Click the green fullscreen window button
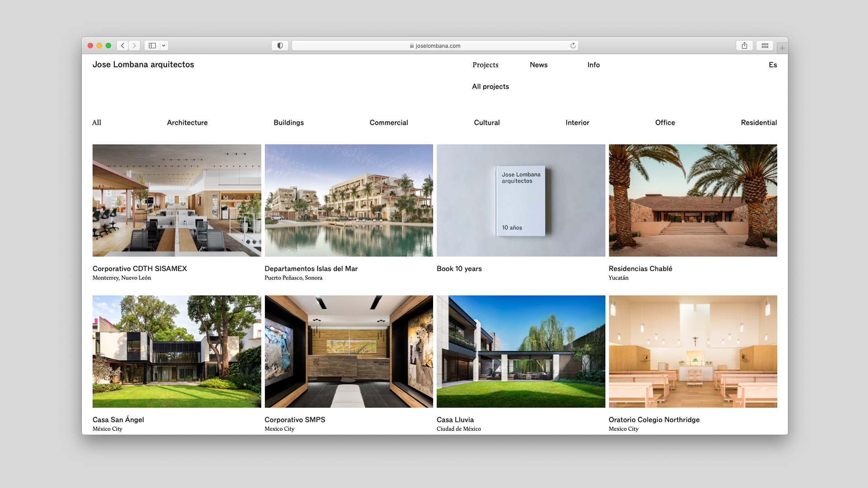 (x=108, y=46)
